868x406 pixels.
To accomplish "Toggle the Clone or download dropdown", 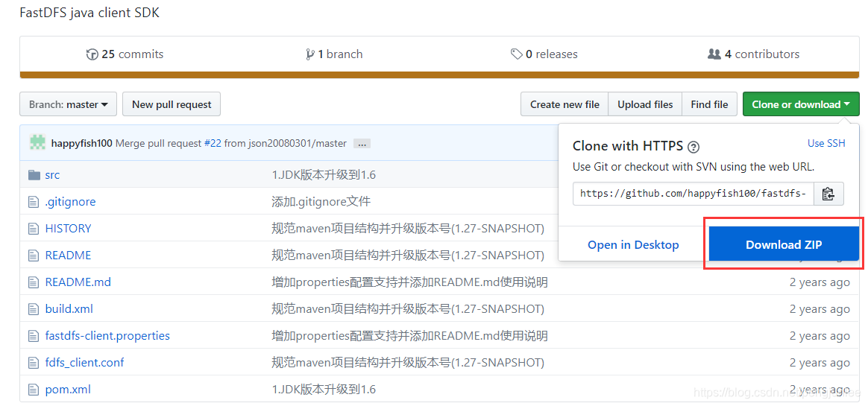I will [801, 104].
